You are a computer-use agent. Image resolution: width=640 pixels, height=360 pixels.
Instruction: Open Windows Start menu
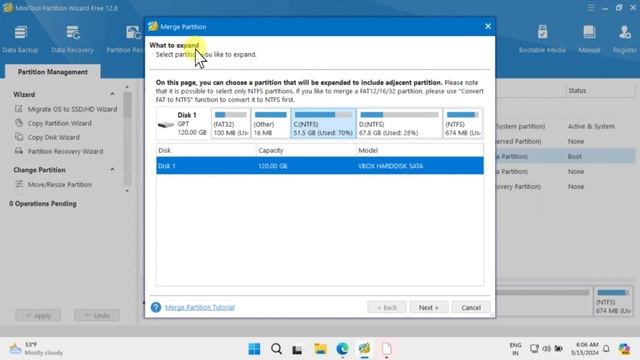point(254,349)
